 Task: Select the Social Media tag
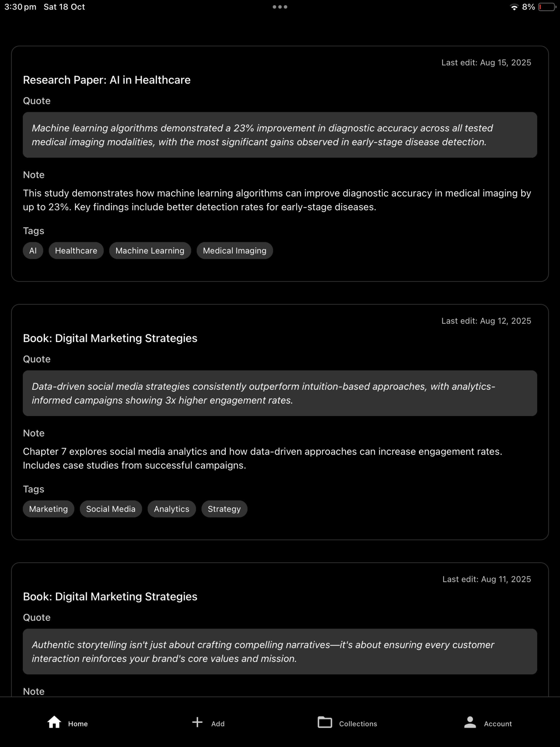[111, 509]
